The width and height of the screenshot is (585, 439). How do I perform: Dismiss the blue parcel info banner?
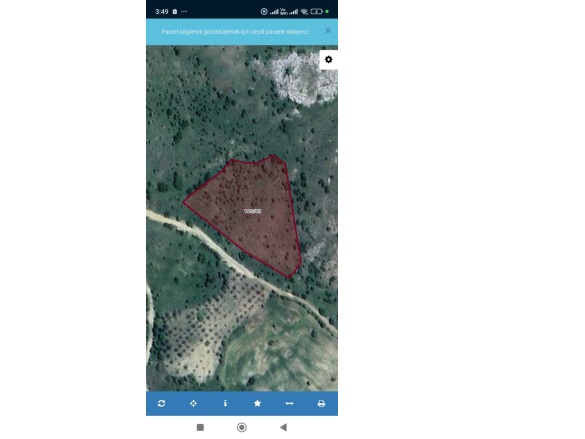tap(328, 31)
